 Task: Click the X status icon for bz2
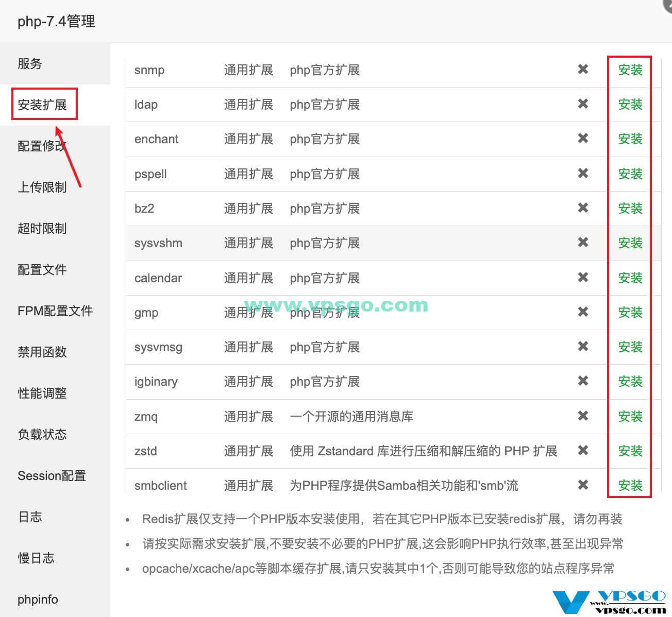tap(583, 208)
